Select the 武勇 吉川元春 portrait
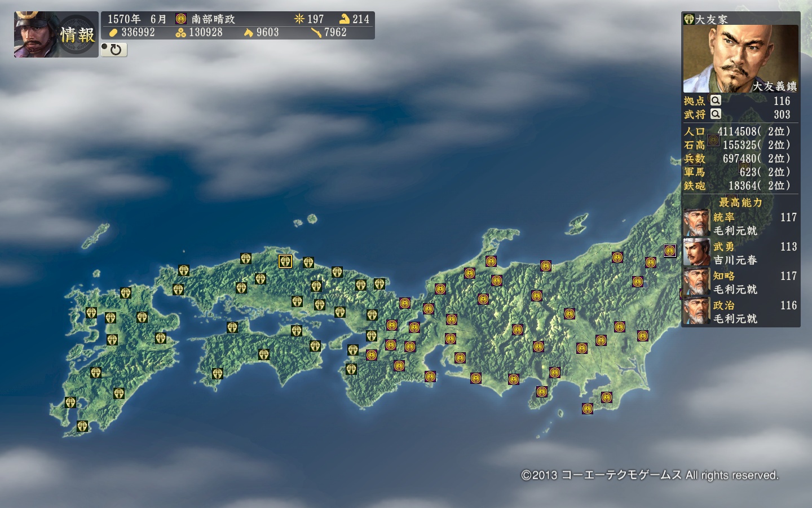This screenshot has height=508, width=812. tap(697, 252)
